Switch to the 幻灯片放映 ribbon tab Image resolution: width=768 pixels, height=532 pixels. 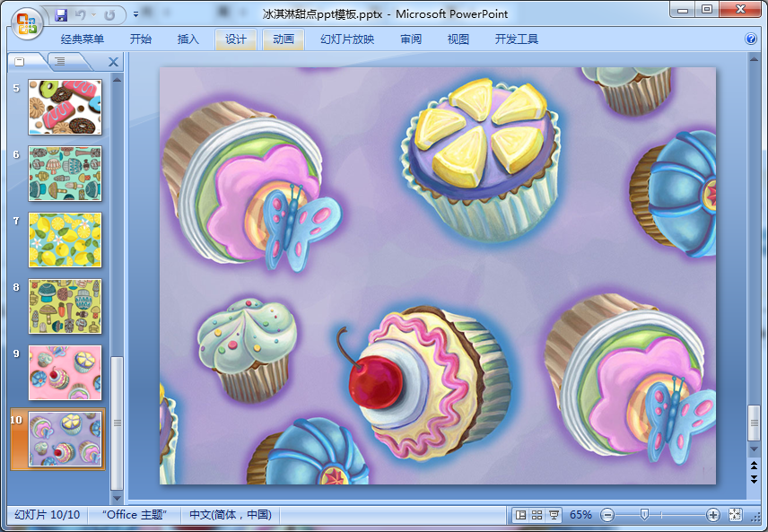pyautogui.click(x=347, y=39)
